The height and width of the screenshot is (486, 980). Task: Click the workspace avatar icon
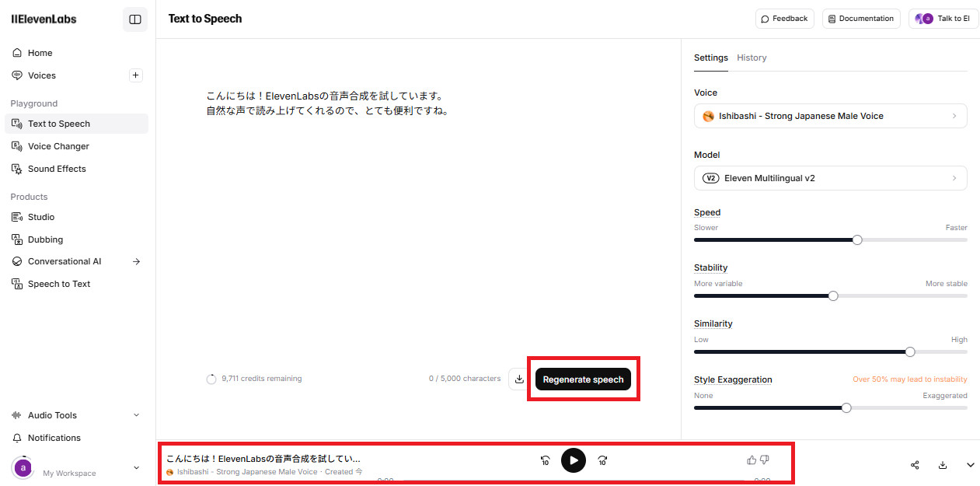point(23,467)
